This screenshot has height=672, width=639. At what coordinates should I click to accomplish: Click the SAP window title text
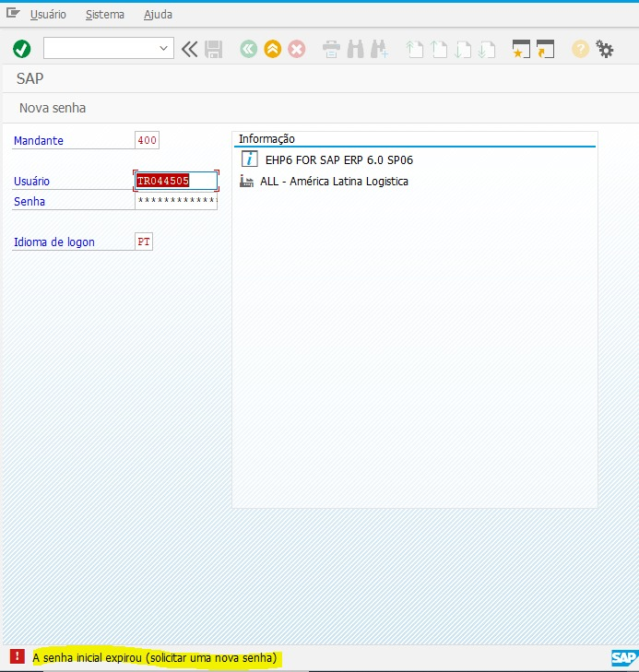point(30,78)
